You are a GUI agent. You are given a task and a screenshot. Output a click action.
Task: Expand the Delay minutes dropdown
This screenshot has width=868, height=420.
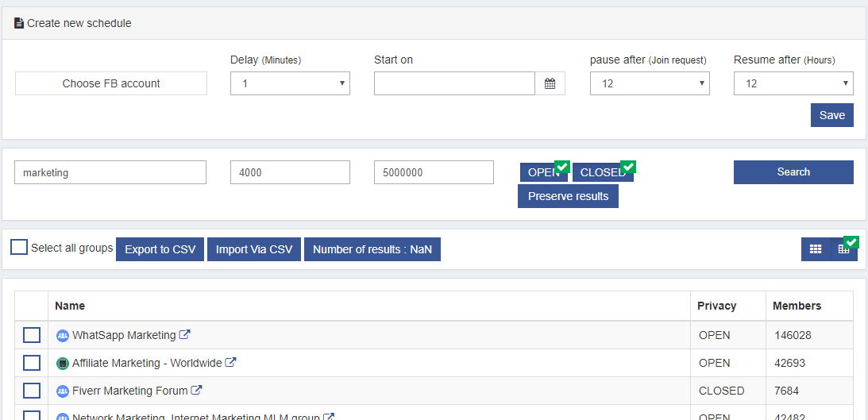point(290,83)
